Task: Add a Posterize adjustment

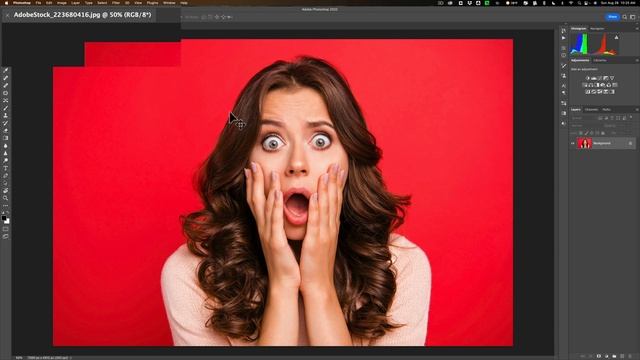Action: tap(594, 92)
